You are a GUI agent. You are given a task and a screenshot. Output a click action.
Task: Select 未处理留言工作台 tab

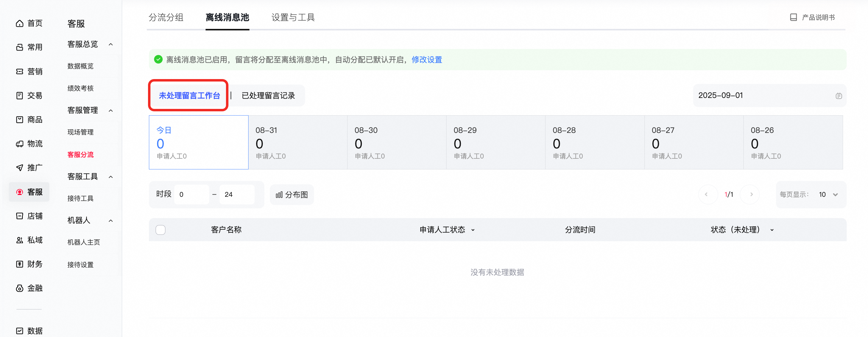coord(189,96)
